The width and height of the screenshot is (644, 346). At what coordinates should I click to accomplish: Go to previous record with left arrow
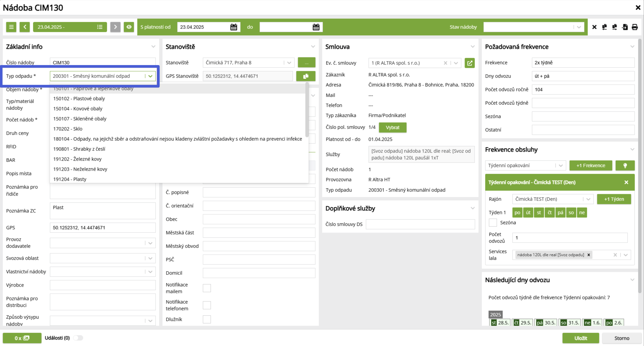tap(25, 27)
